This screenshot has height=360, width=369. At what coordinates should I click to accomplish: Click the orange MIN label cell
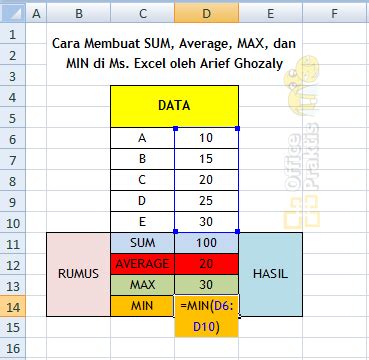tap(142, 306)
